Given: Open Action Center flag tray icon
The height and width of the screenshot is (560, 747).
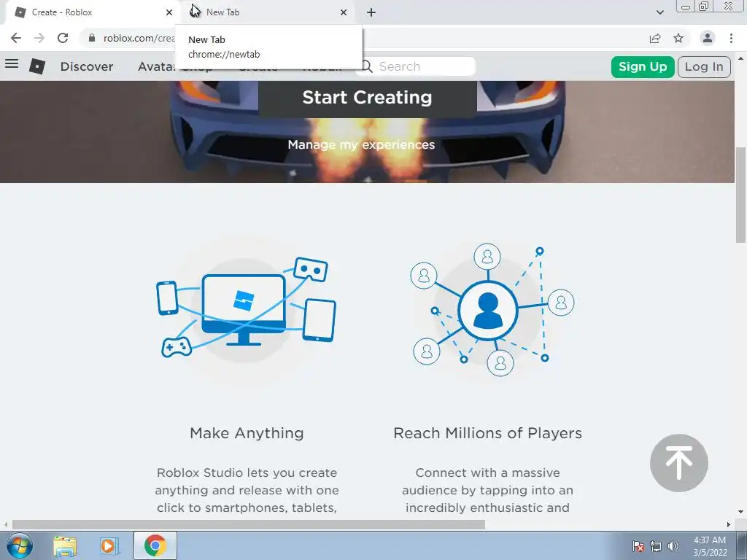Looking at the screenshot, I should pos(638,546).
